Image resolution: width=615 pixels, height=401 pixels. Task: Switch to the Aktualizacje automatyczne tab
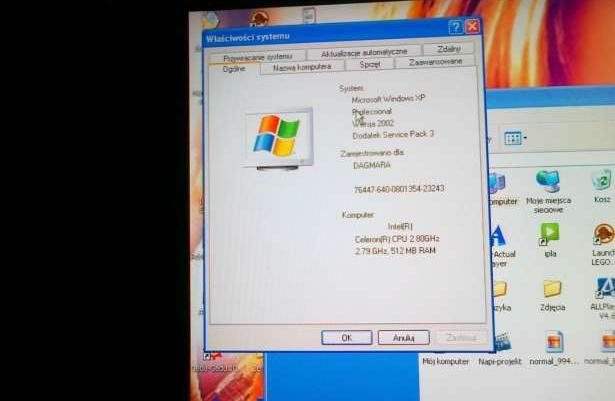(364, 52)
